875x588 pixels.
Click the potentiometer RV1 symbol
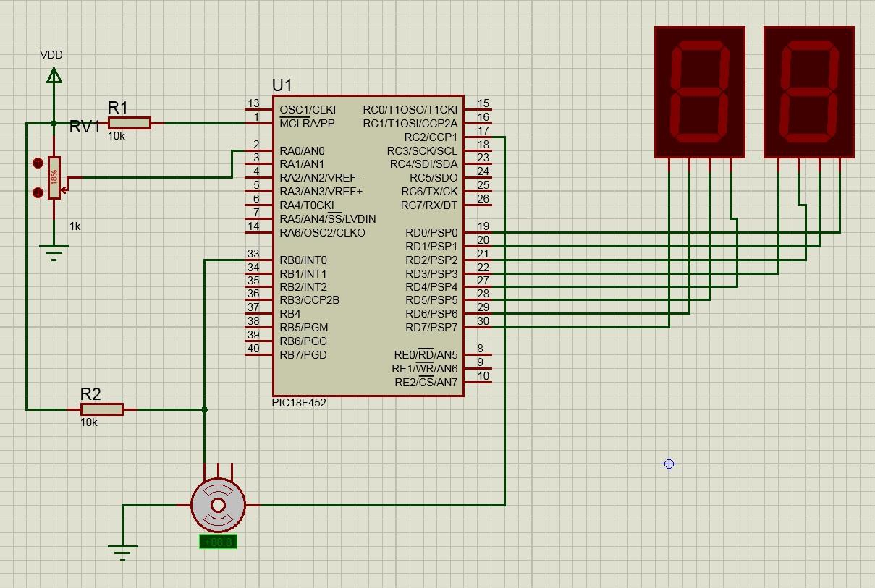[x=55, y=176]
